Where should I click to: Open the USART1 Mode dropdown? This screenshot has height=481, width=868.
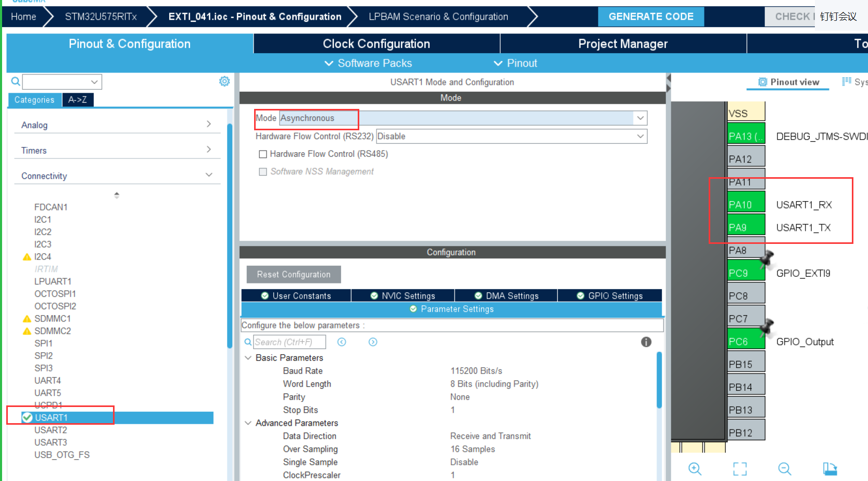[x=640, y=118]
